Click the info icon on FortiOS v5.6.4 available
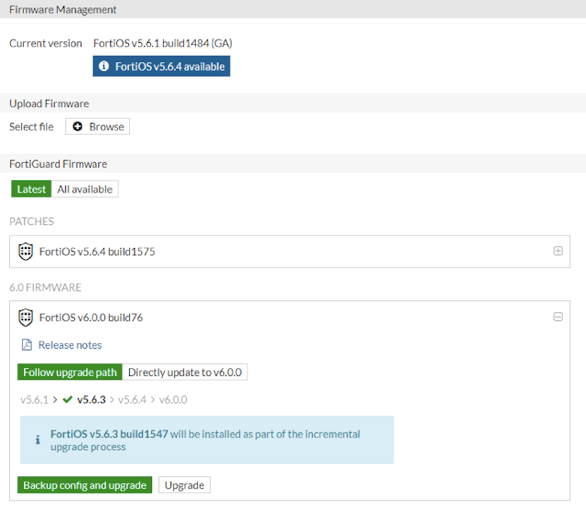The height and width of the screenshot is (520, 586). [x=104, y=66]
